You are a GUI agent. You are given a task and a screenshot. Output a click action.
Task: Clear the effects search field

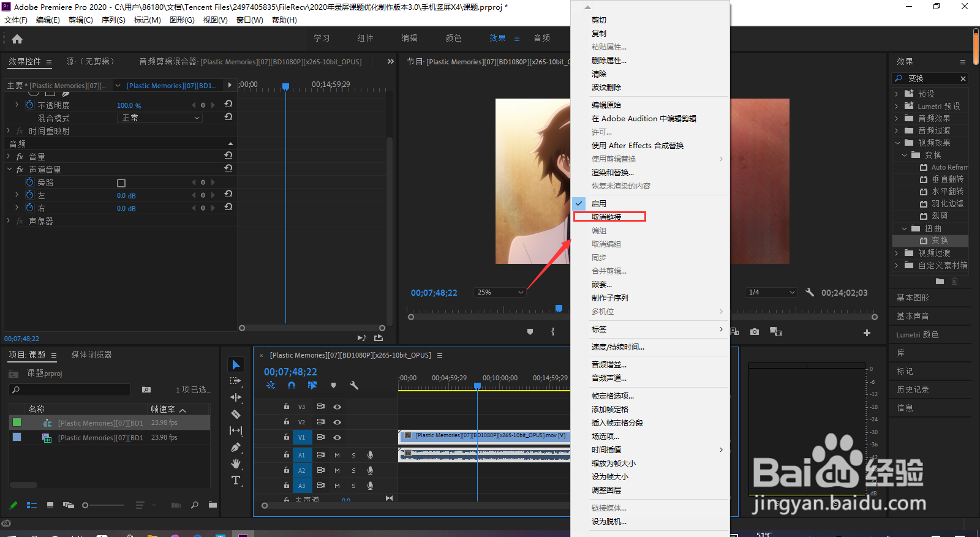tap(963, 78)
